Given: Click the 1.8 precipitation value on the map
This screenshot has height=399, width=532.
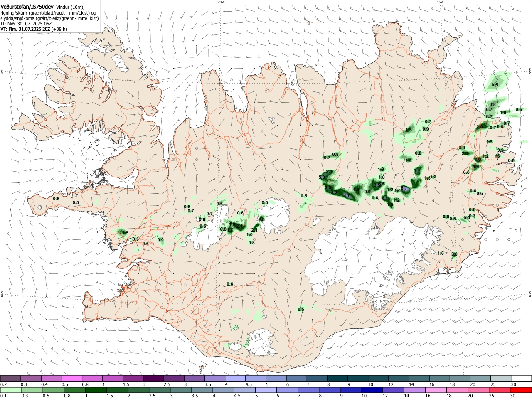Looking at the screenshot, I should (232, 224).
